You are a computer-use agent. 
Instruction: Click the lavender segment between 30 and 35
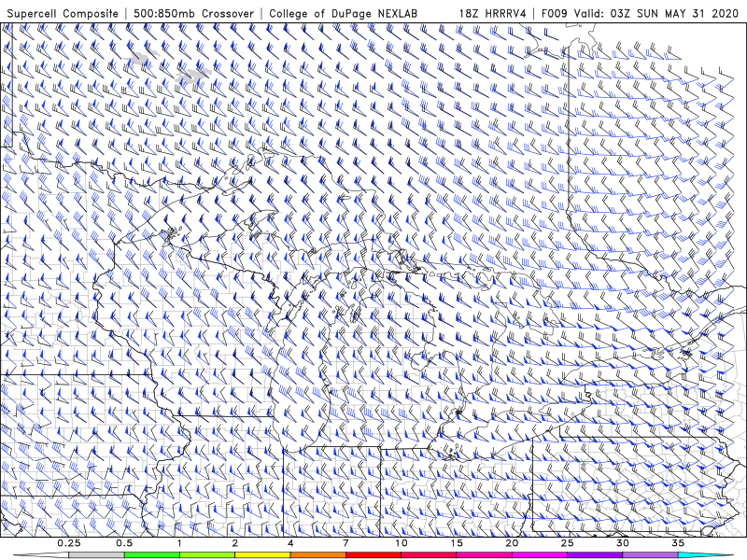coord(650,555)
